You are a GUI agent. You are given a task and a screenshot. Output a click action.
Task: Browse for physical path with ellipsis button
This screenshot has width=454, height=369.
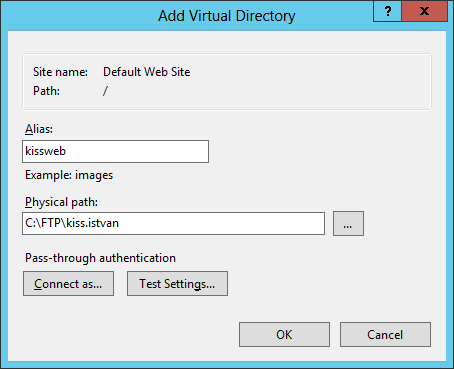click(x=348, y=223)
